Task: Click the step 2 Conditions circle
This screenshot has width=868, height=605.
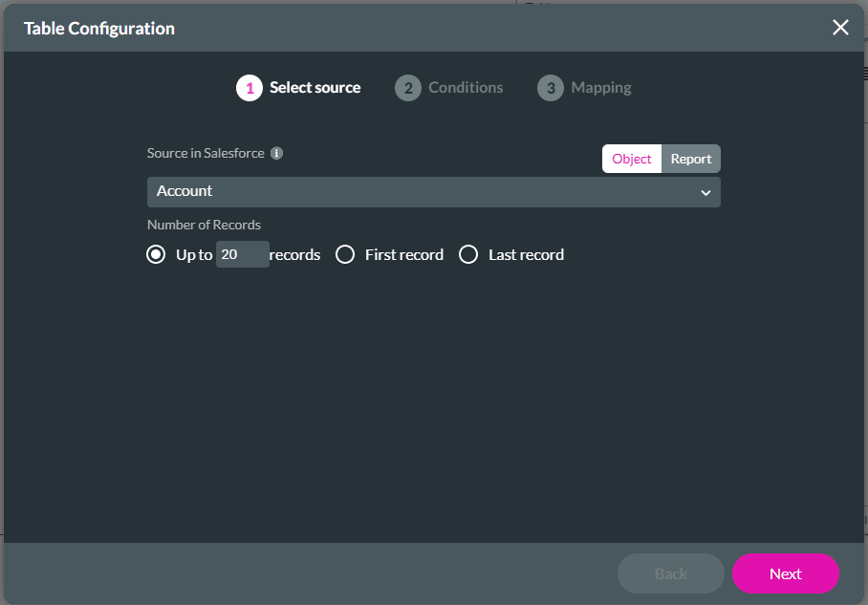Action: tap(407, 87)
